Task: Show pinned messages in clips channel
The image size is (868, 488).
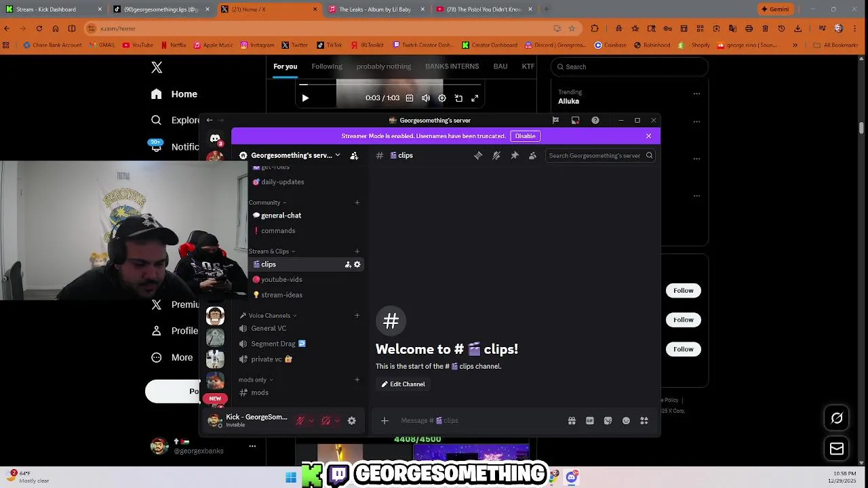Action: tap(515, 155)
